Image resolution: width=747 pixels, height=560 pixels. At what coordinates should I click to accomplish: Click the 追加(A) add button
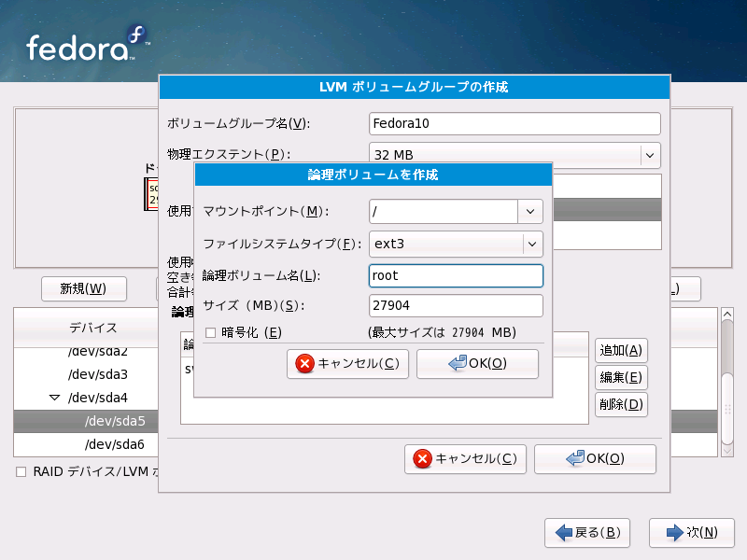point(621,351)
